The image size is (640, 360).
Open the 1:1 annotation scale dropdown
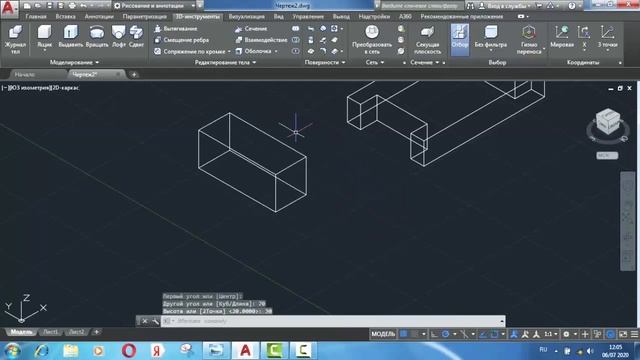pos(551,334)
